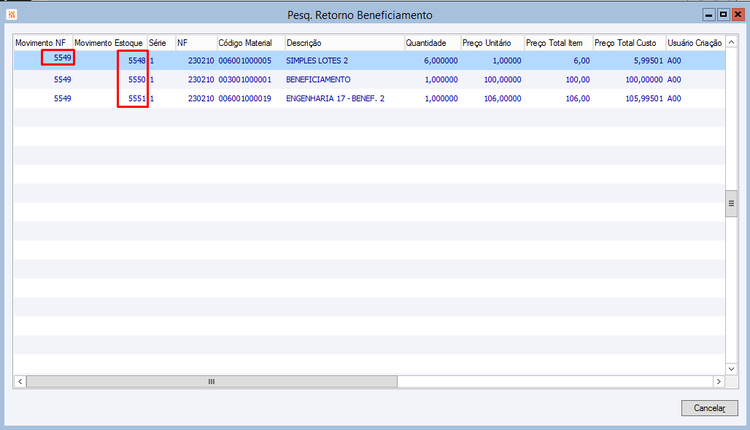The image size is (750, 430).
Task: Click unit price 1,00000 in SIMPLES LOTES row
Action: 507,61
